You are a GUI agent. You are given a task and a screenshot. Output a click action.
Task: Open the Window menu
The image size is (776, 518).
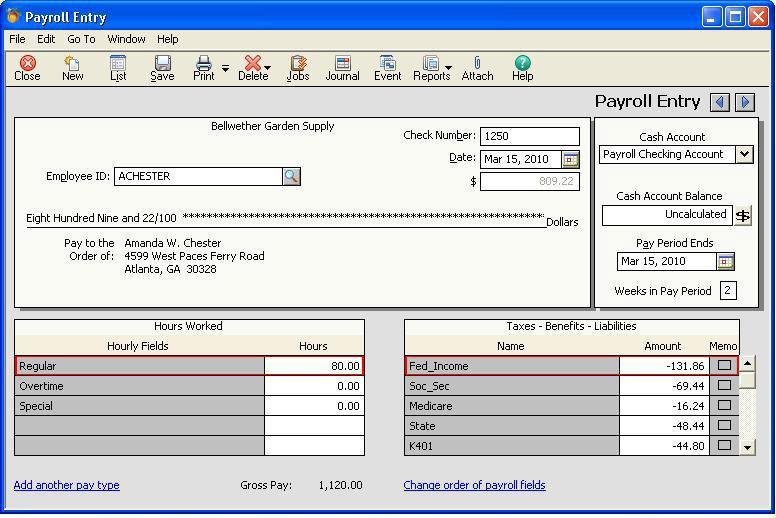(126, 39)
